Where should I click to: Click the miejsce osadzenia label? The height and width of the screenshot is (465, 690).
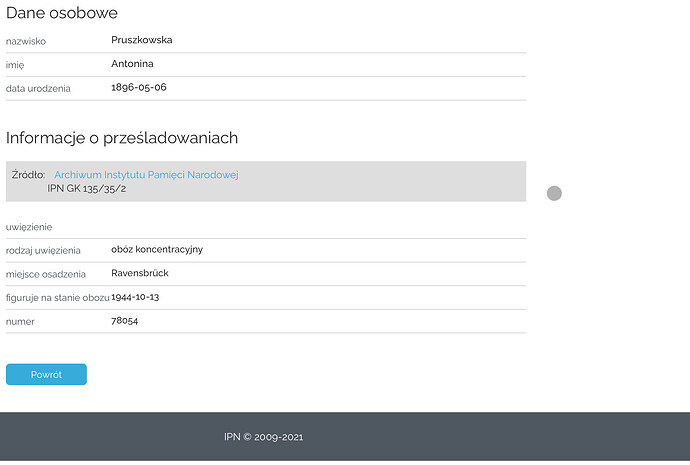point(46,274)
